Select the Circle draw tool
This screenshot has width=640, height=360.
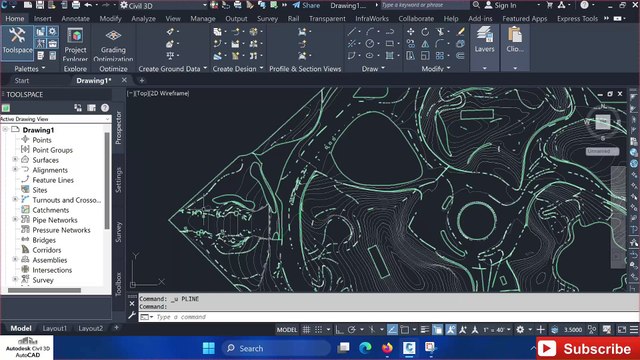[x=369, y=44]
